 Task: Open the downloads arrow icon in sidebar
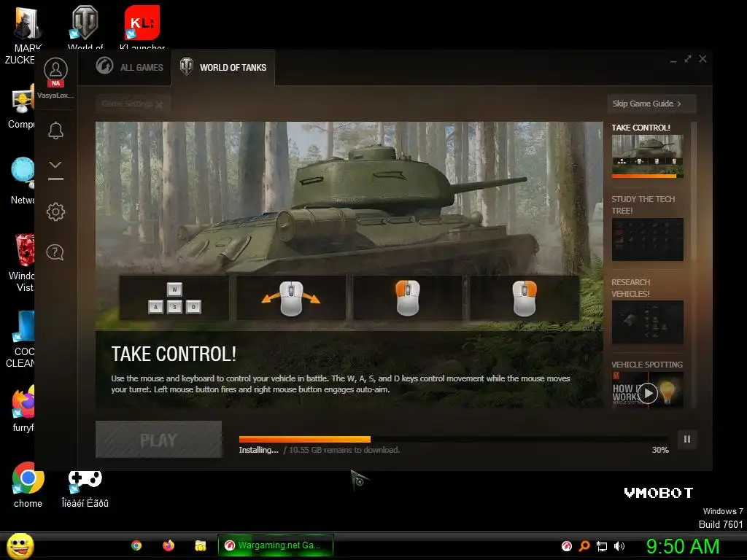55,171
